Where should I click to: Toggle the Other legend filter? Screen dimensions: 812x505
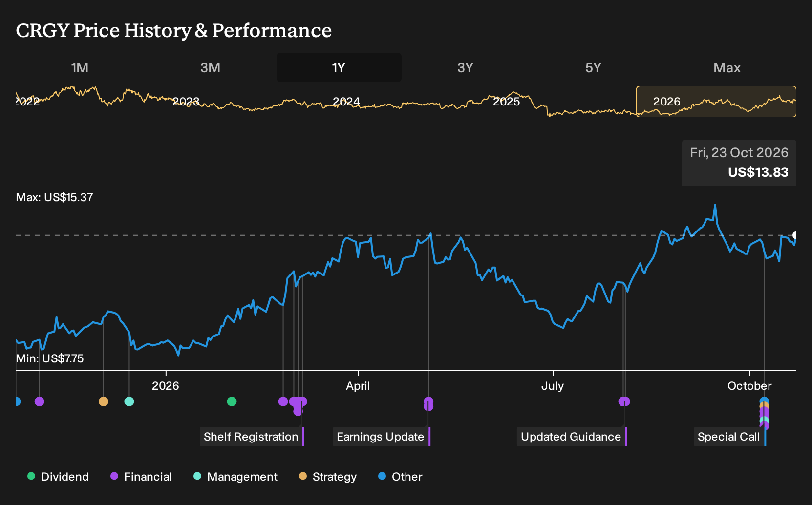coord(400,477)
